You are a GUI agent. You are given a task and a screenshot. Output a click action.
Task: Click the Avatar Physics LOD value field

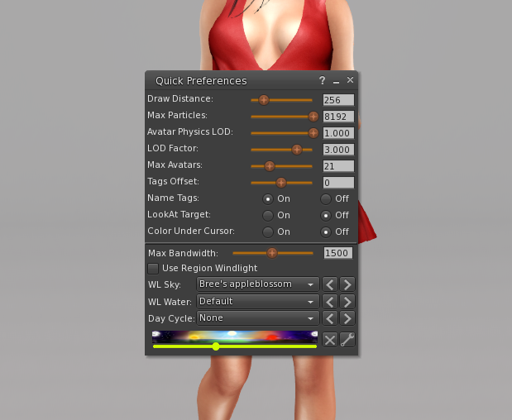pyautogui.click(x=338, y=133)
